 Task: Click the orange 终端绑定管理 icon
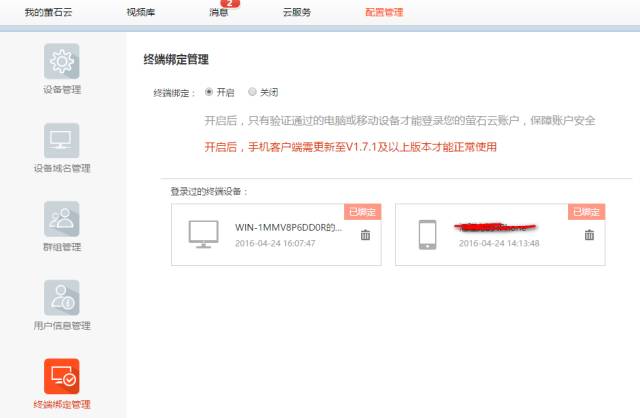coord(62,375)
